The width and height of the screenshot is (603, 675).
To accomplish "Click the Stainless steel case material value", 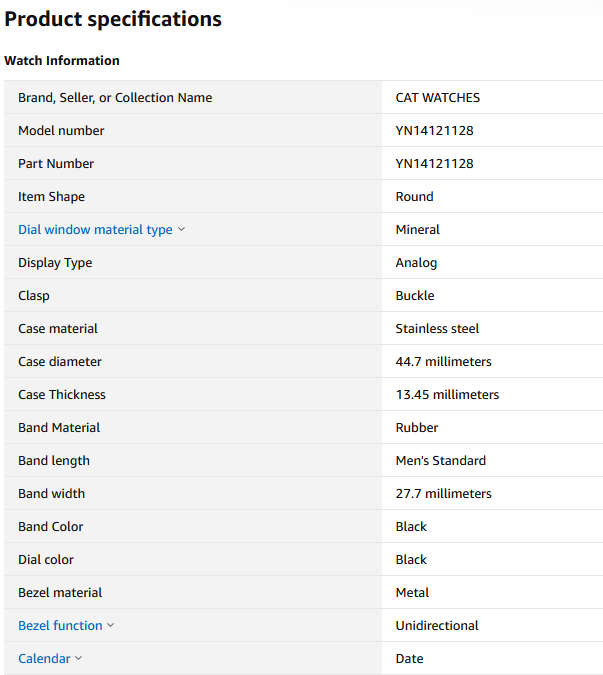I will point(437,328).
